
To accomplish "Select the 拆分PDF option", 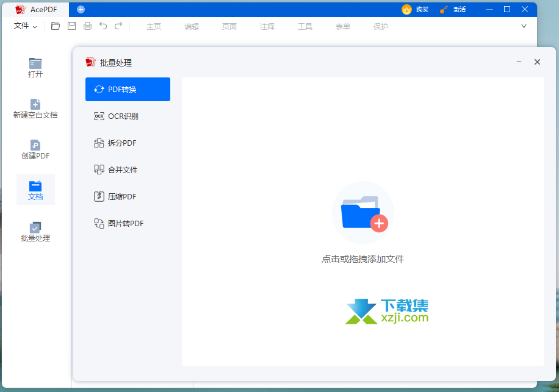I will (128, 143).
